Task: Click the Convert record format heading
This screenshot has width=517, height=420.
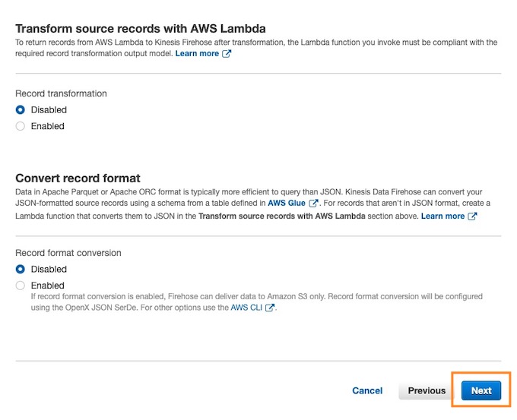Action: [x=78, y=178]
